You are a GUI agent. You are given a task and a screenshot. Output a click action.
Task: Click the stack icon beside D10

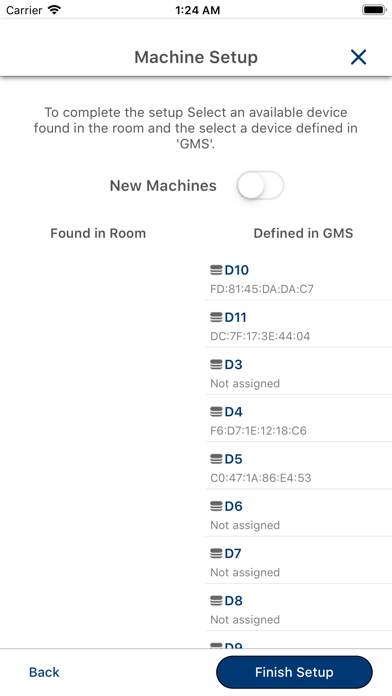[216, 270]
